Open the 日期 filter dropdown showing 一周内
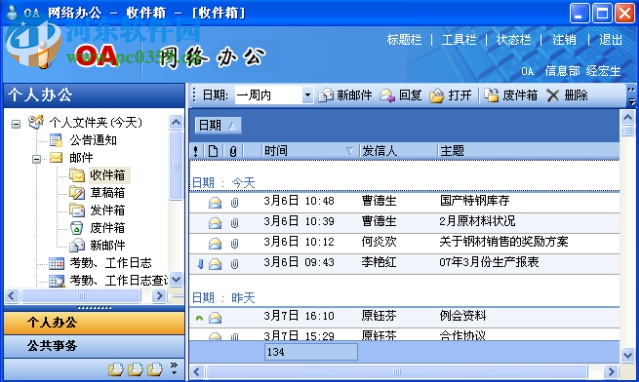Screen dimensions: 639x382 point(308,95)
